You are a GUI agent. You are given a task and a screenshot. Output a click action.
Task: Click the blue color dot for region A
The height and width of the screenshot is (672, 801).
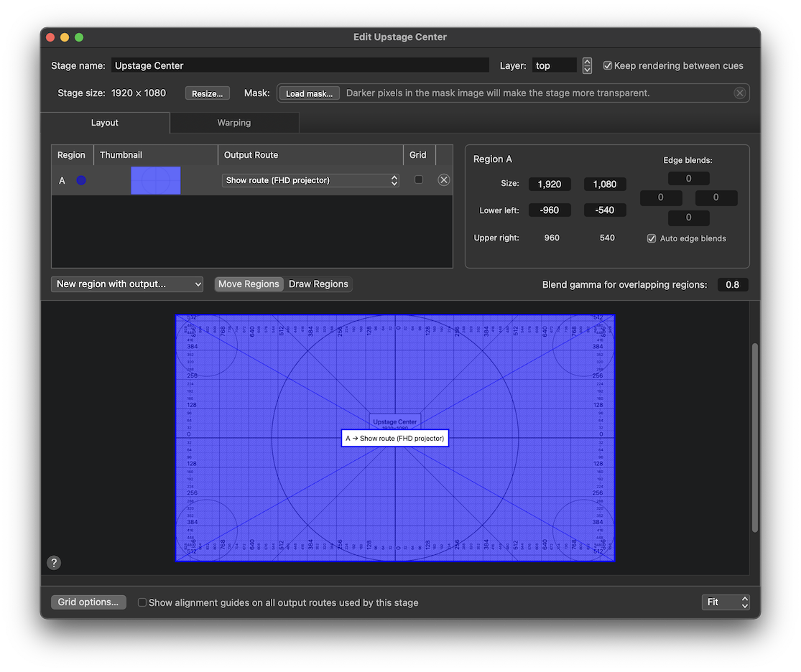(x=81, y=180)
